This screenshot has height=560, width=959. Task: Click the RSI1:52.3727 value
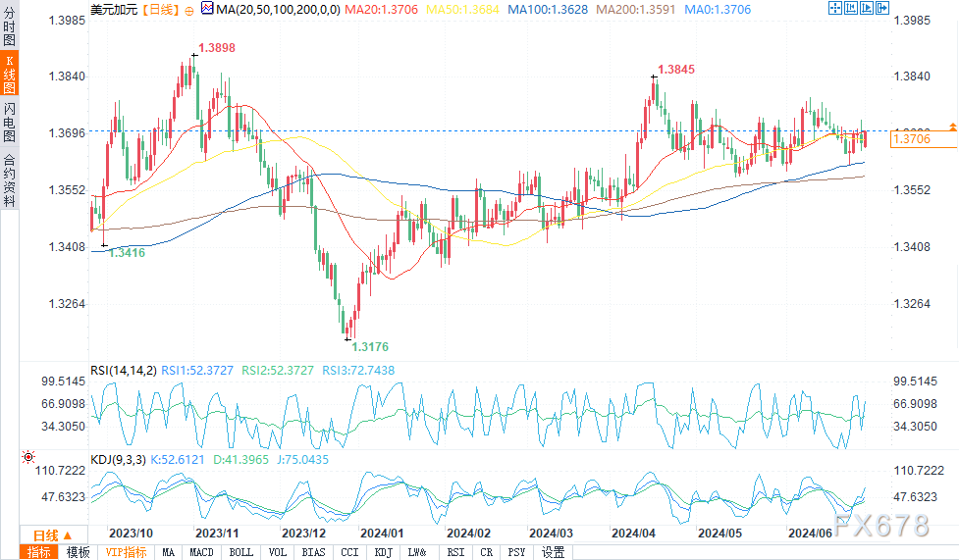tap(197, 371)
